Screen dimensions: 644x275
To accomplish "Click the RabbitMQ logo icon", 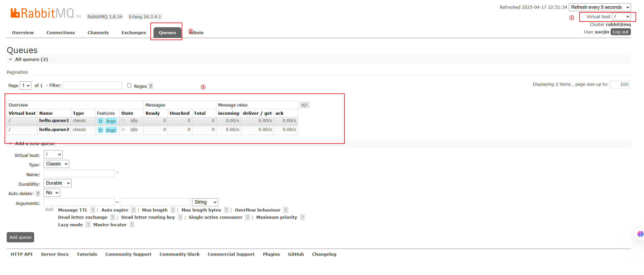I will click(x=15, y=13).
